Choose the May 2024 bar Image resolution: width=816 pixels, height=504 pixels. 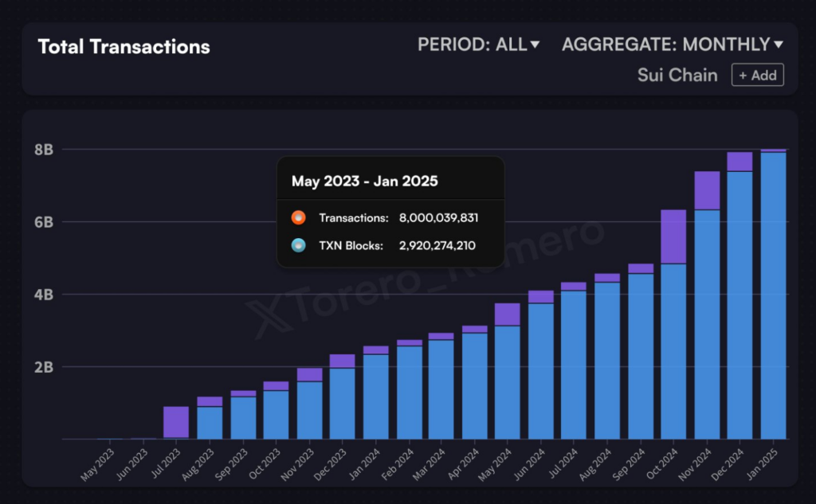point(508,371)
